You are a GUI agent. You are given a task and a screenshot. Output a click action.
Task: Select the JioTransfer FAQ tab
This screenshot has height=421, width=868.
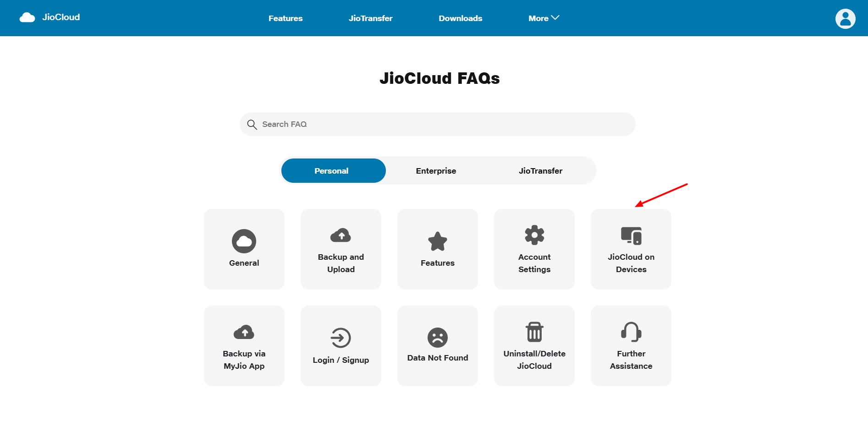pos(540,171)
